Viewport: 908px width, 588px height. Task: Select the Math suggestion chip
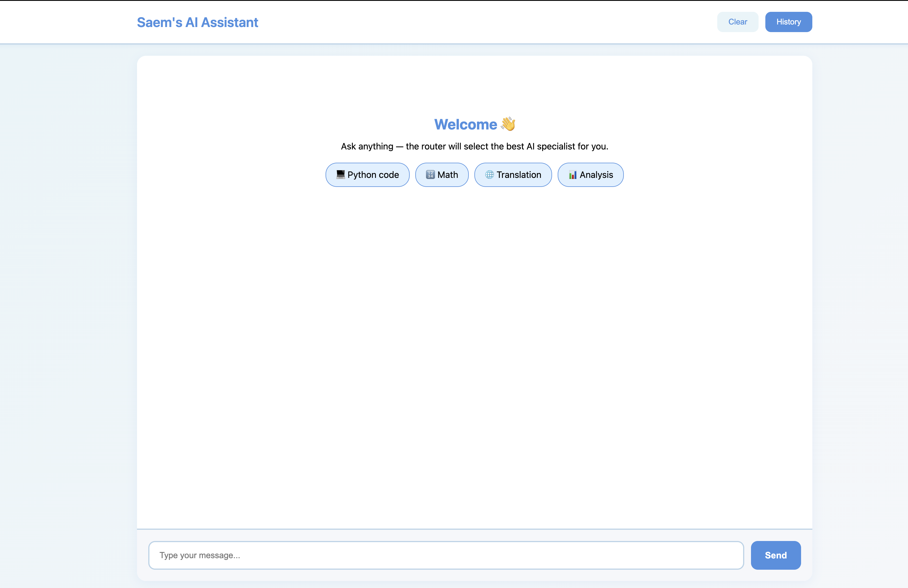click(x=442, y=175)
